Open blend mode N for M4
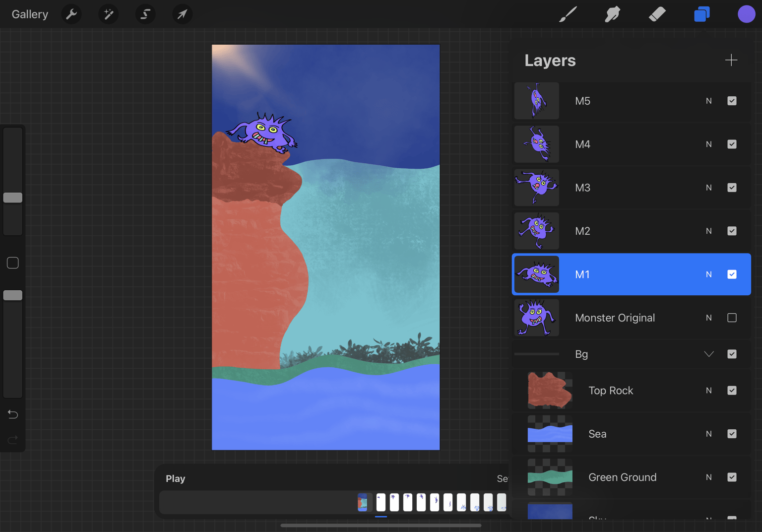This screenshot has height=532, width=762. pyautogui.click(x=709, y=144)
